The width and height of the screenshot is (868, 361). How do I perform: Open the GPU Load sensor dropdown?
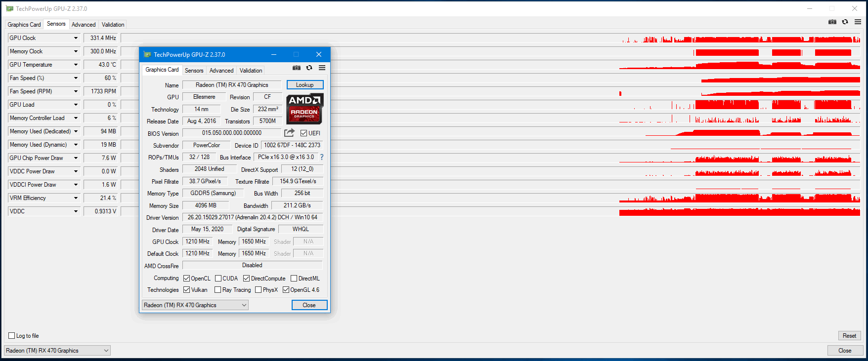coord(76,105)
